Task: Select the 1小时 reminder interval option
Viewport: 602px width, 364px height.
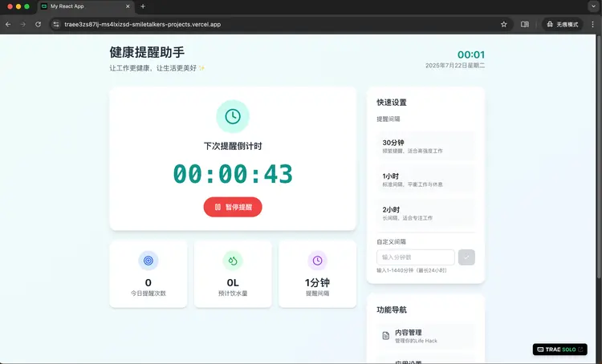Action: coord(425,179)
